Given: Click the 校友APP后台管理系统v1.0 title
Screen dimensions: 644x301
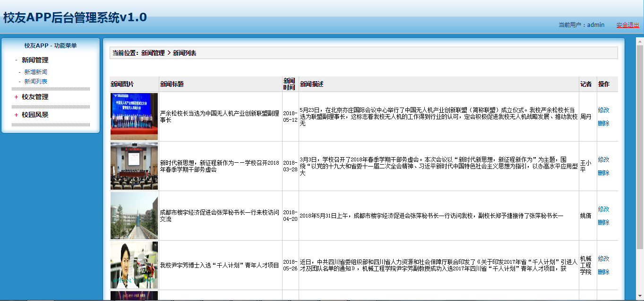Looking at the screenshot, I should (x=75, y=17).
